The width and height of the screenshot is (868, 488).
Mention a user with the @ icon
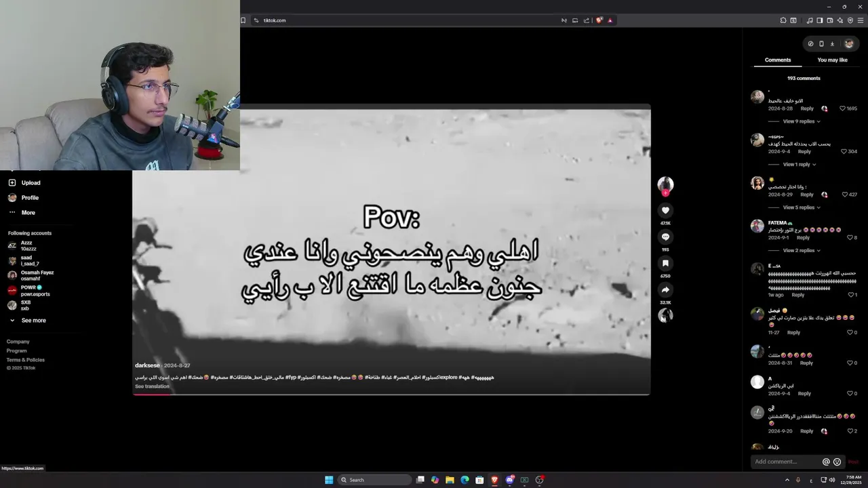click(826, 462)
